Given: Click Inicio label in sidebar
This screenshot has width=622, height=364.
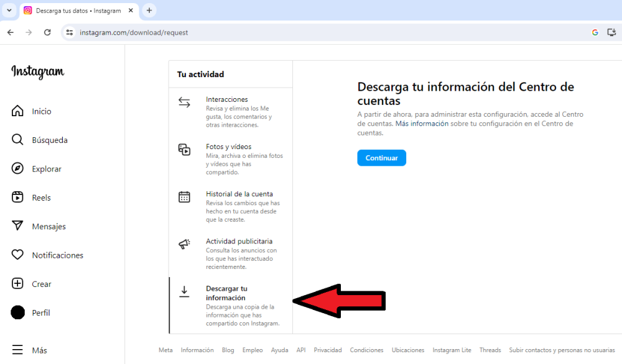Looking at the screenshot, I should (42, 111).
